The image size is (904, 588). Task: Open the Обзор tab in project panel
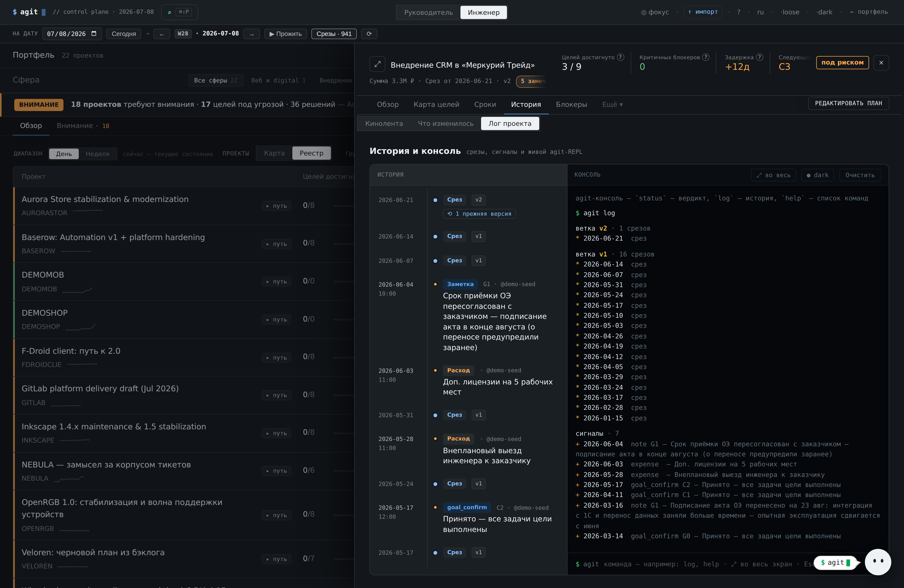388,104
